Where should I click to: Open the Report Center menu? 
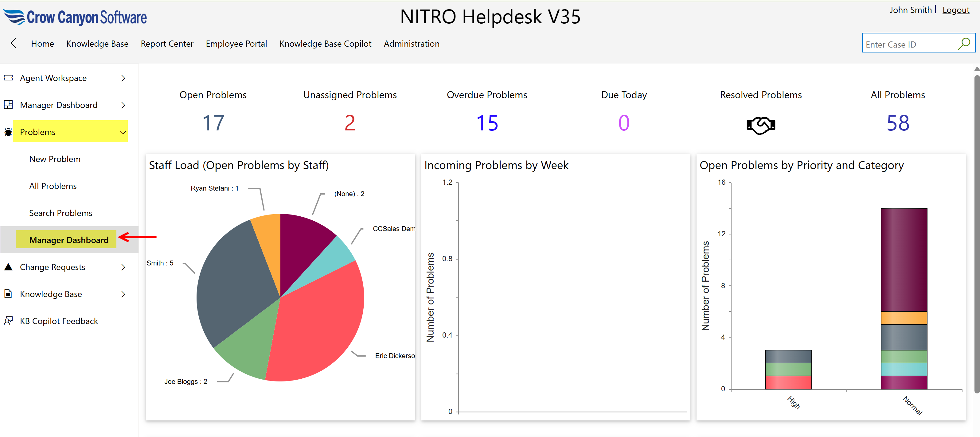167,44
